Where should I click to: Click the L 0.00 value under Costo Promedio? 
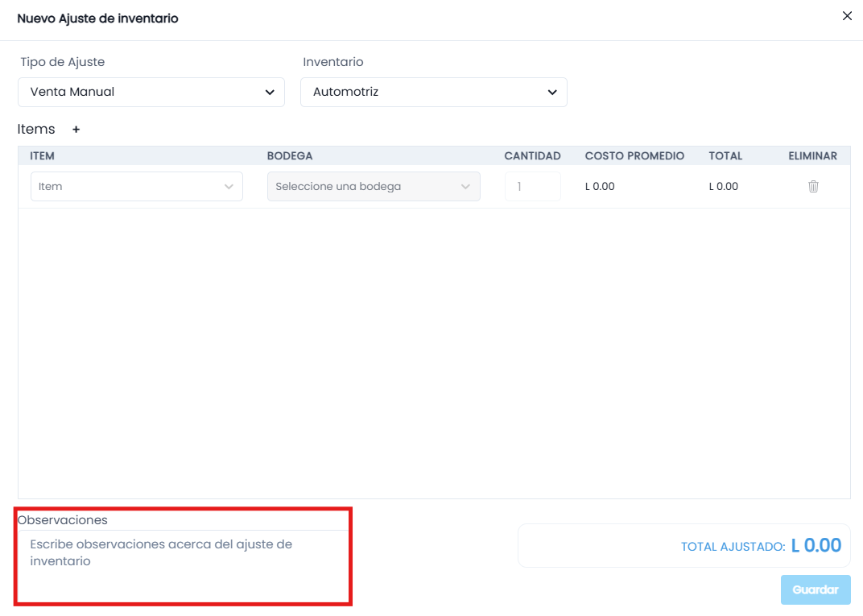click(x=600, y=187)
